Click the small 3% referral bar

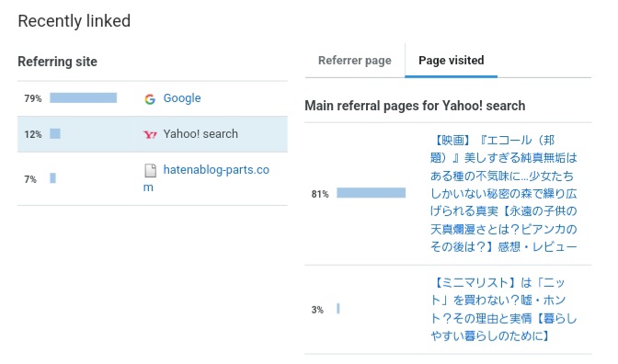[338, 309]
